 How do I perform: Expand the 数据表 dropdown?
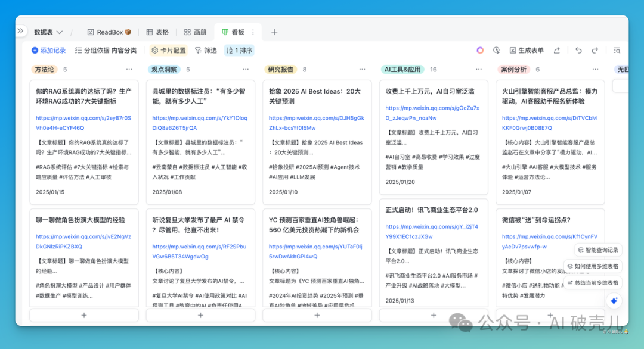pos(48,32)
